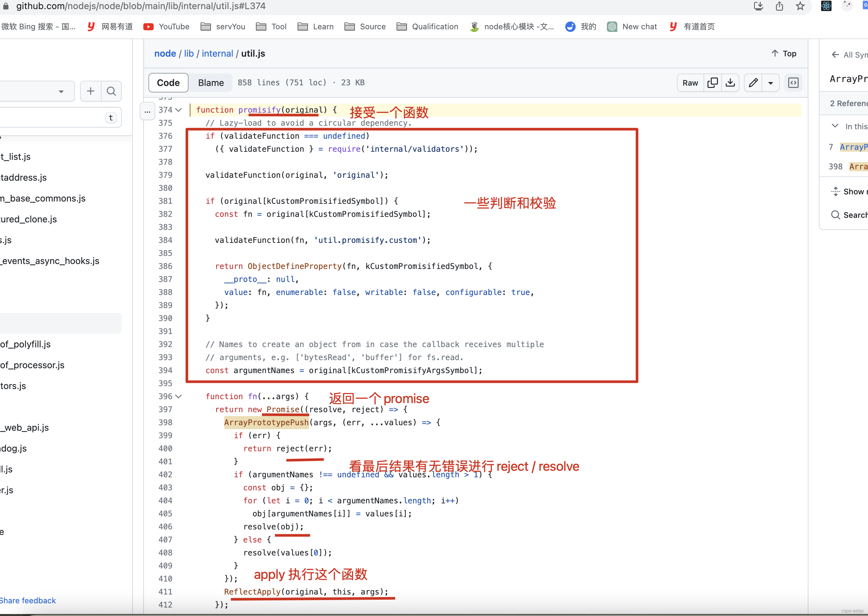Toggle the symbols panel code icon
This screenshot has width=868, height=616.
click(793, 83)
